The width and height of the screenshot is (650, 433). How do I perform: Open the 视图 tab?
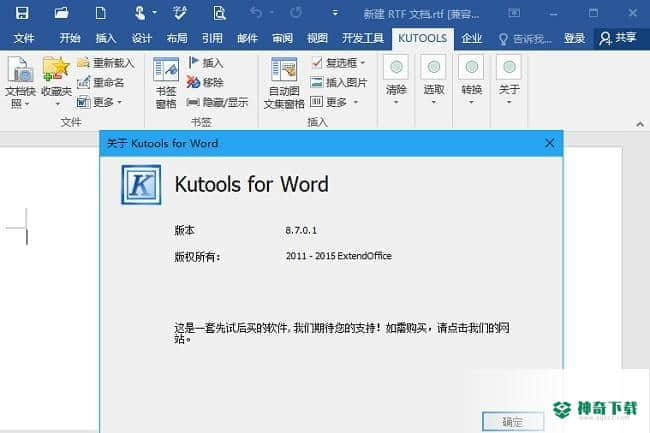[317, 39]
